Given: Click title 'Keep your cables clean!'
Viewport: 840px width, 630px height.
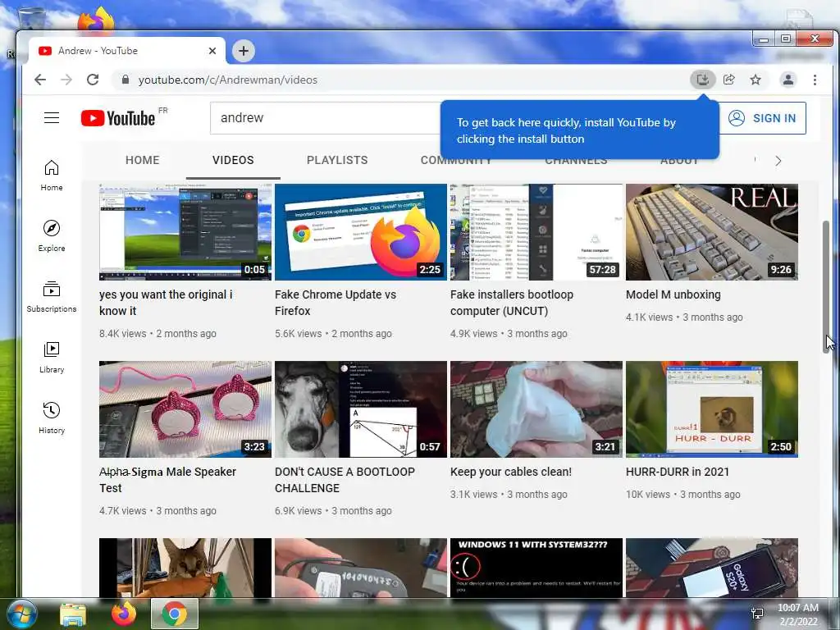Looking at the screenshot, I should click(x=511, y=472).
